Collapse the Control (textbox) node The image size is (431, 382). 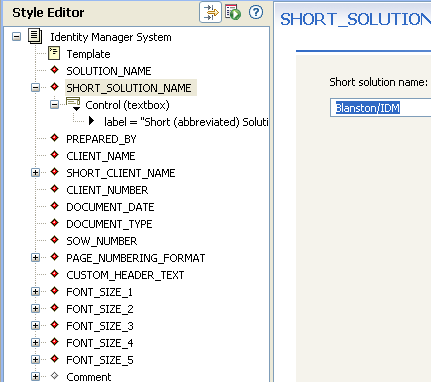tap(54, 105)
